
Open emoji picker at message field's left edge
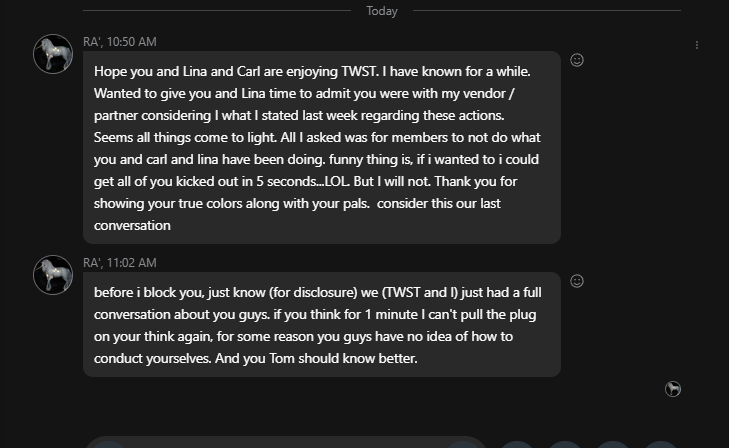click(109, 445)
